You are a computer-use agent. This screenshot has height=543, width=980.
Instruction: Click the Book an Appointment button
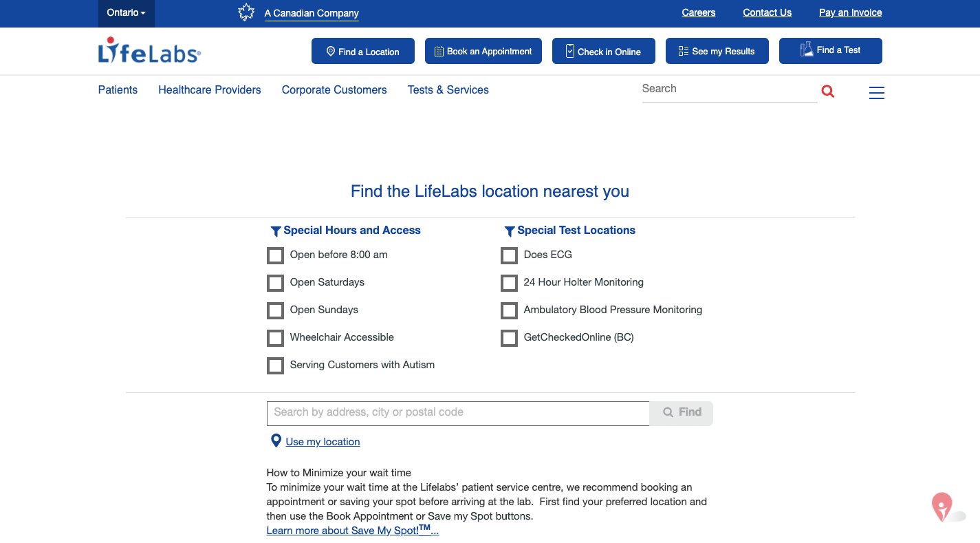[483, 51]
